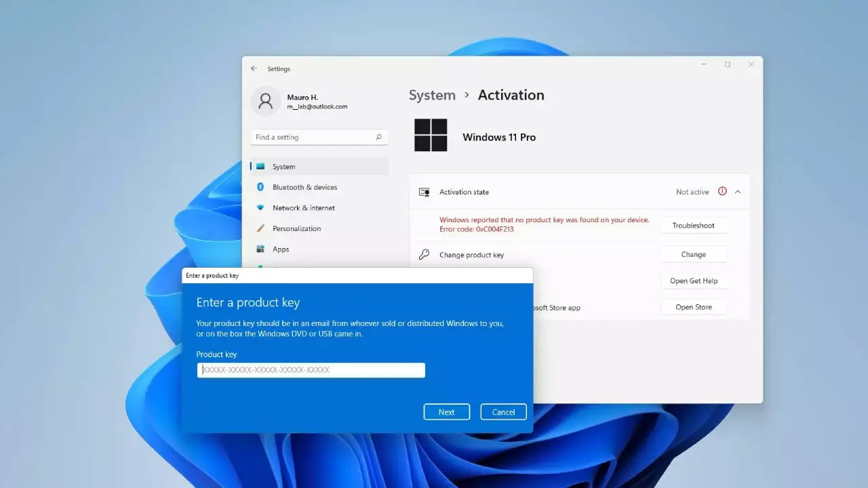Click the red activation warning icon
868x488 pixels.
click(x=722, y=192)
